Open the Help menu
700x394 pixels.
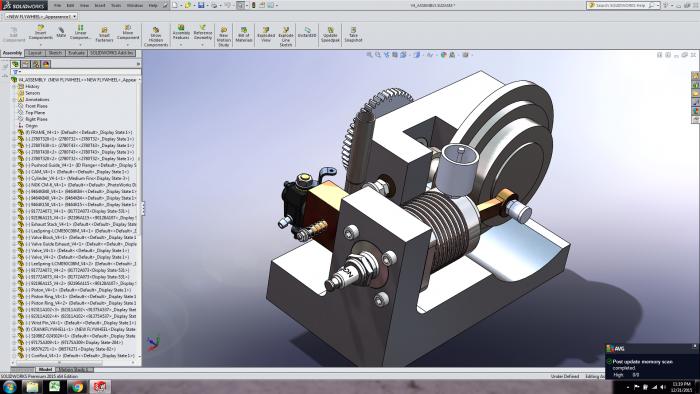pyautogui.click(x=153, y=5)
